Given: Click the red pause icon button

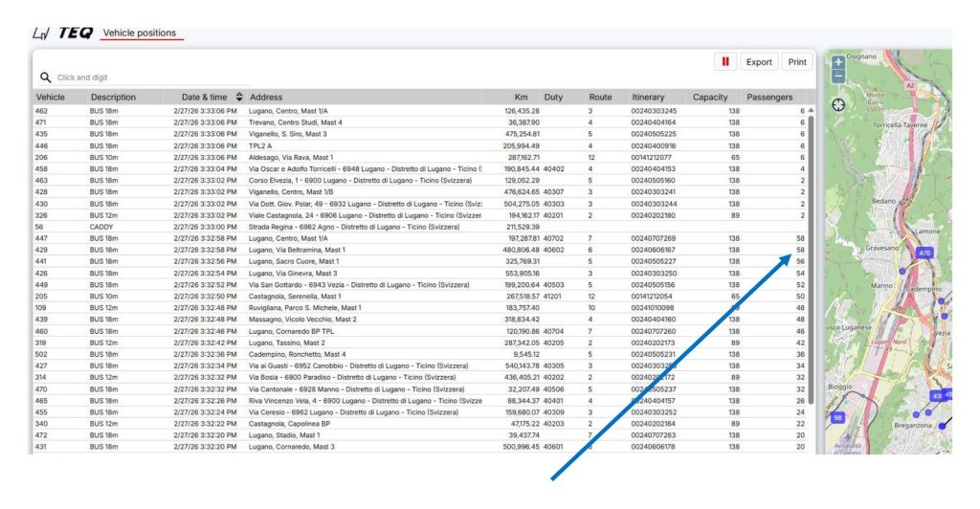Looking at the screenshot, I should (725, 62).
